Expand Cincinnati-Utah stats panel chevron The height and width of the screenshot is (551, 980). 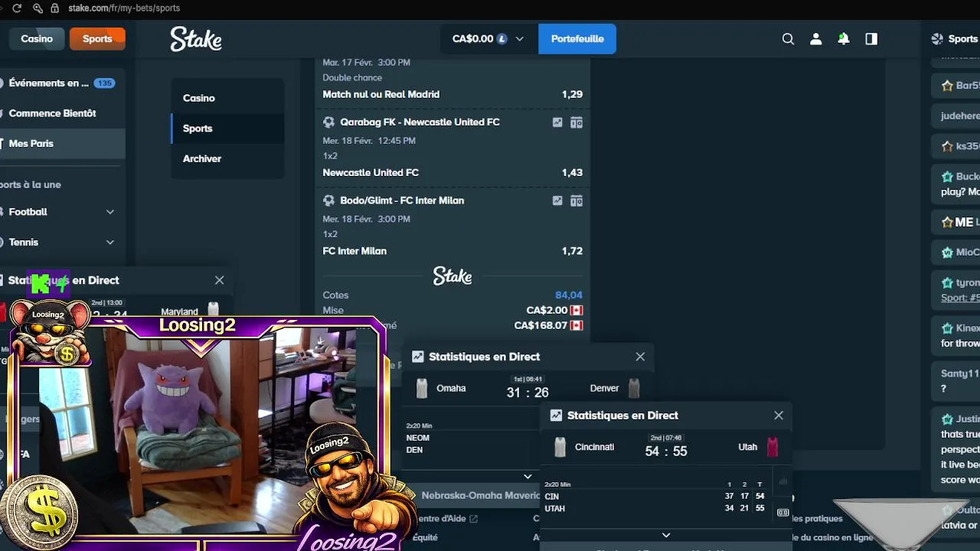coord(666,536)
